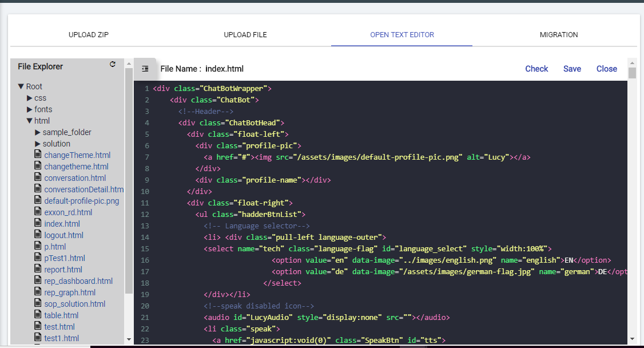644x348 pixels.
Task: Open conversationDetail.htm file
Action: pyautogui.click(x=84, y=189)
